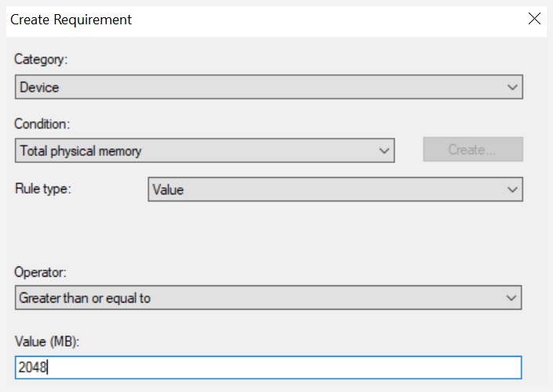
Task: Click the chevron arrow of Operator combo box
Action: coord(511,298)
